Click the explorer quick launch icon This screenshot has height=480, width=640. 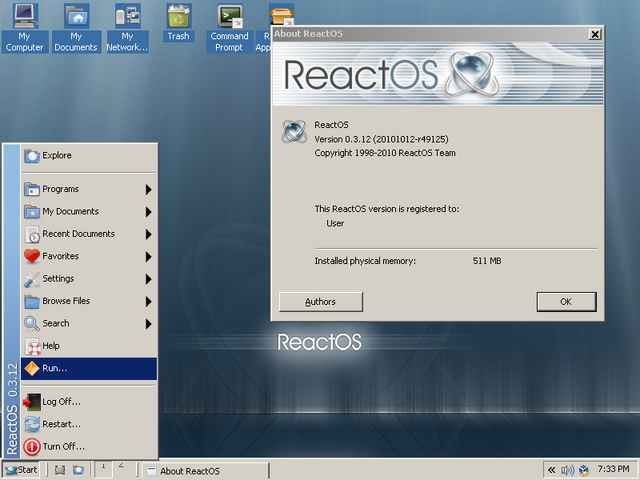tap(78, 470)
